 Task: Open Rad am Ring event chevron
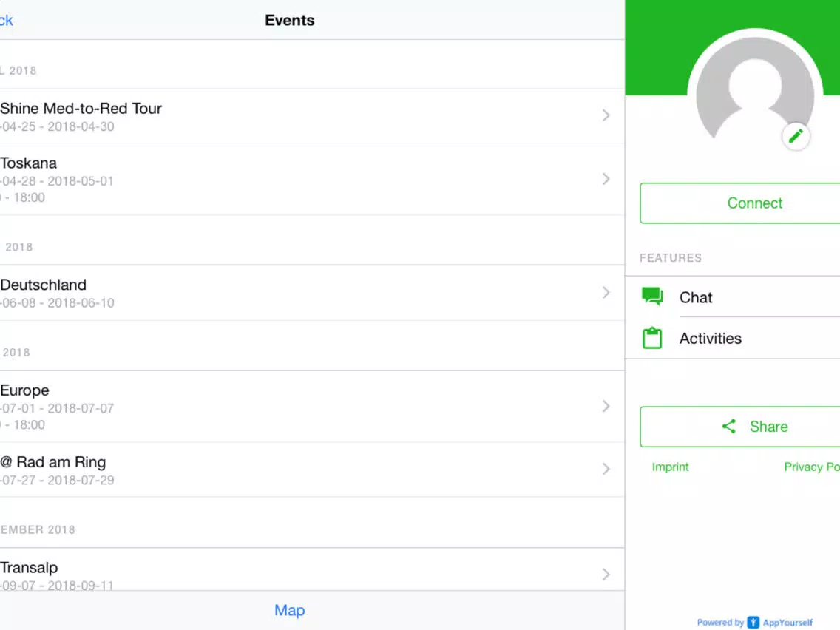point(606,470)
